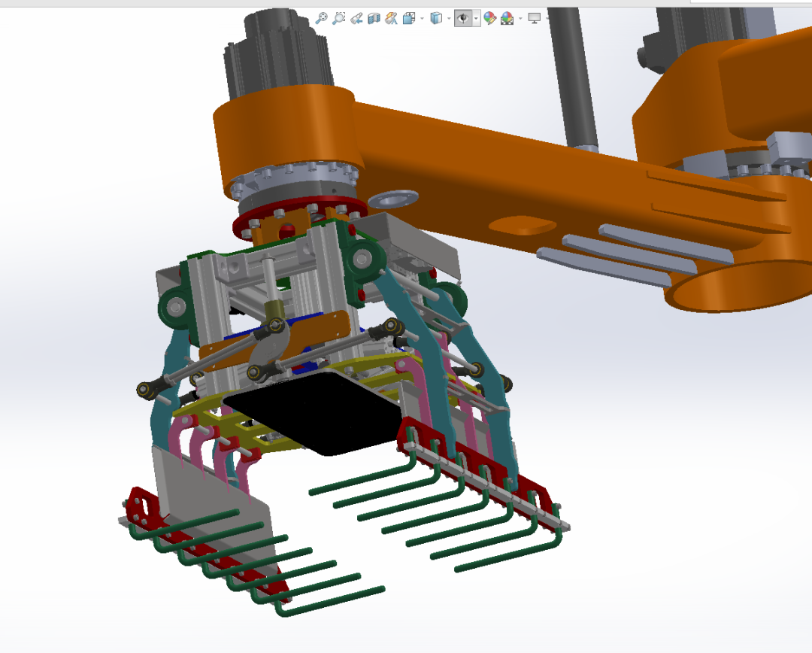Click the View Orientation cube icon
This screenshot has height=653, width=812.
click(409, 19)
